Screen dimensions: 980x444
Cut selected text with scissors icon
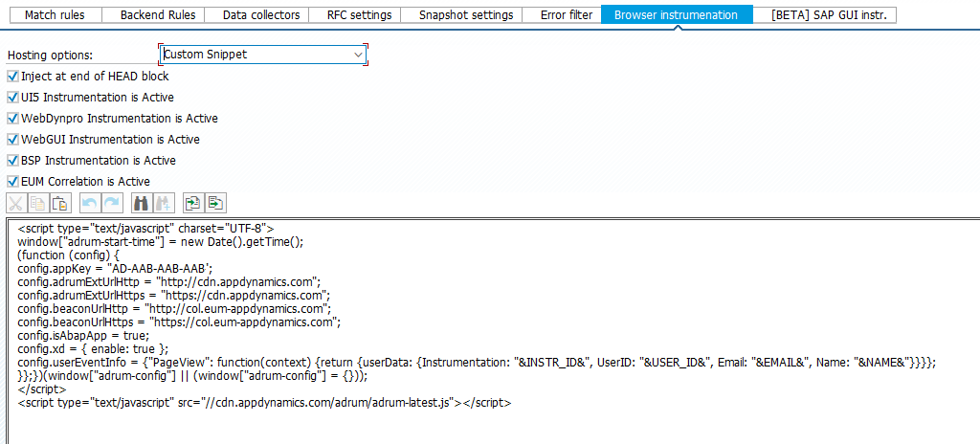[x=16, y=203]
